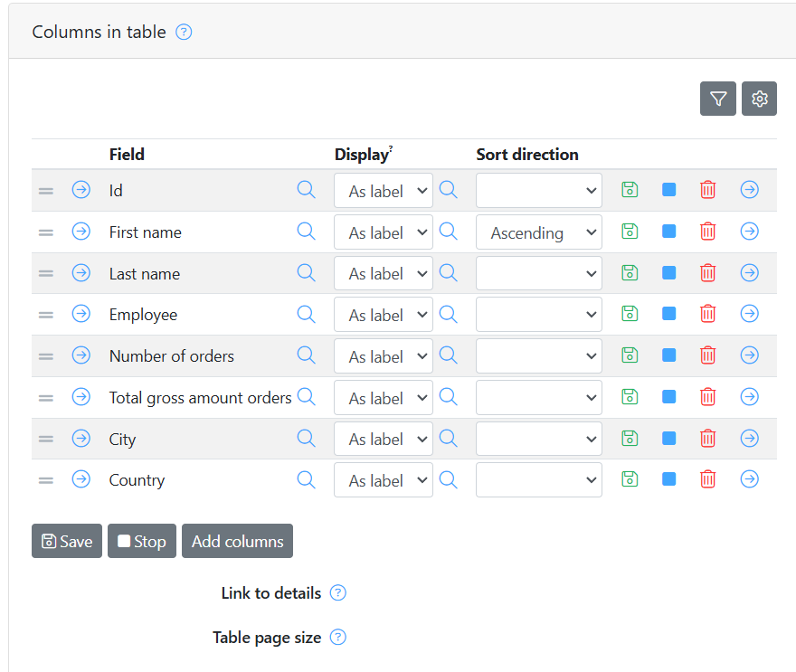The height and width of the screenshot is (672, 796).
Task: Click left arrow circle on Employee row
Action: [81, 314]
